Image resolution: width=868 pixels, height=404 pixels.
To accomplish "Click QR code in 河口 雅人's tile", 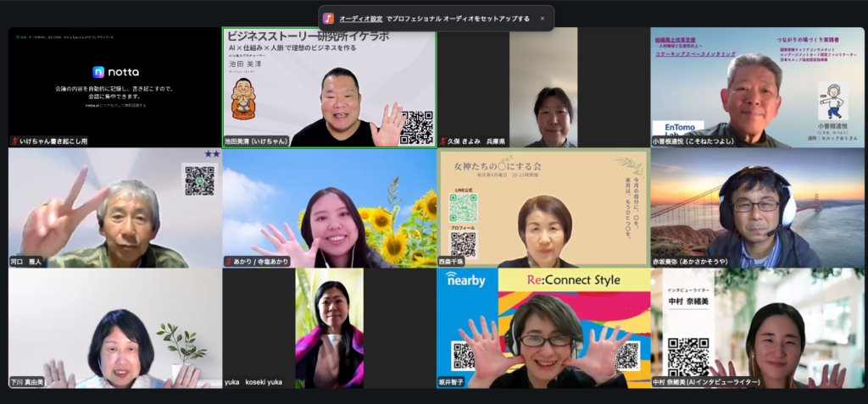I will pos(199,180).
